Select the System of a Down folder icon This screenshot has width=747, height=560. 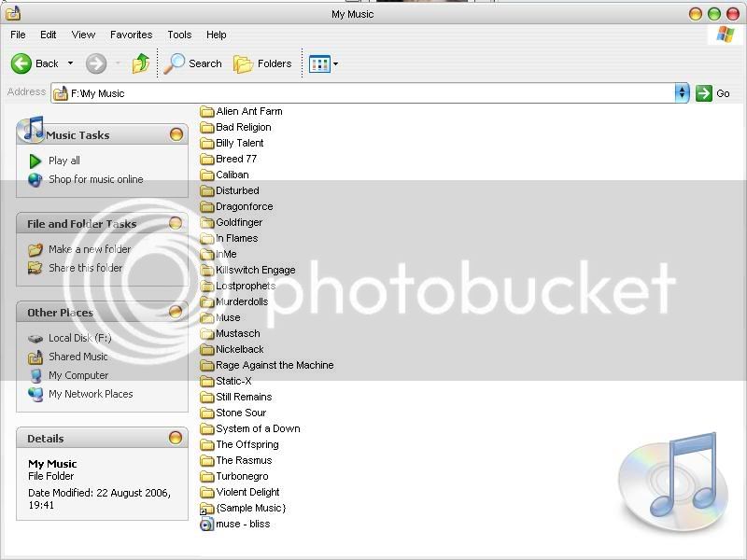(x=206, y=429)
